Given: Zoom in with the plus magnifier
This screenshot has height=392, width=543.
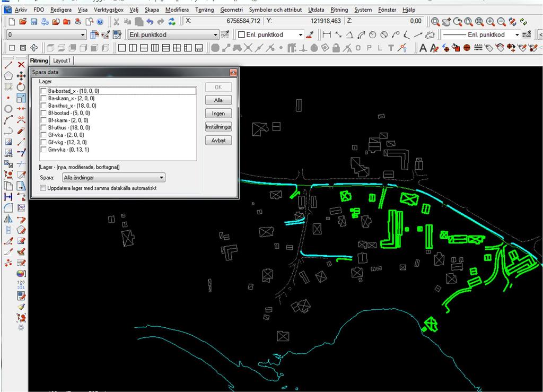Looking at the screenshot, I should [x=491, y=22].
